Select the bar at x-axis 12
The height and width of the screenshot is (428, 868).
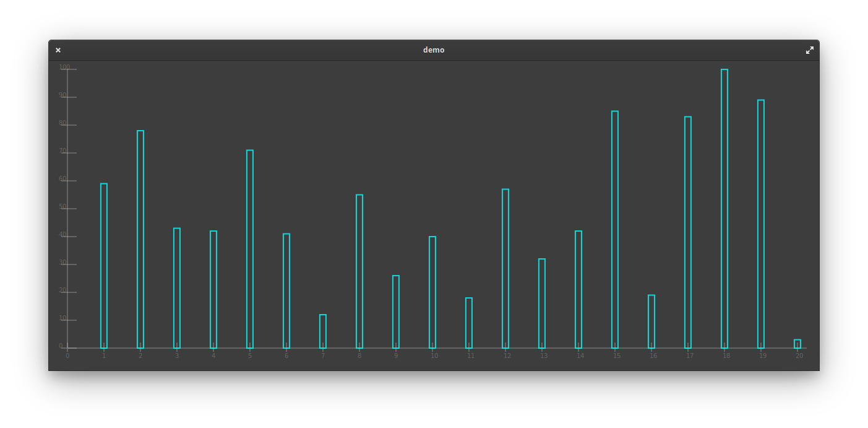(x=505, y=269)
